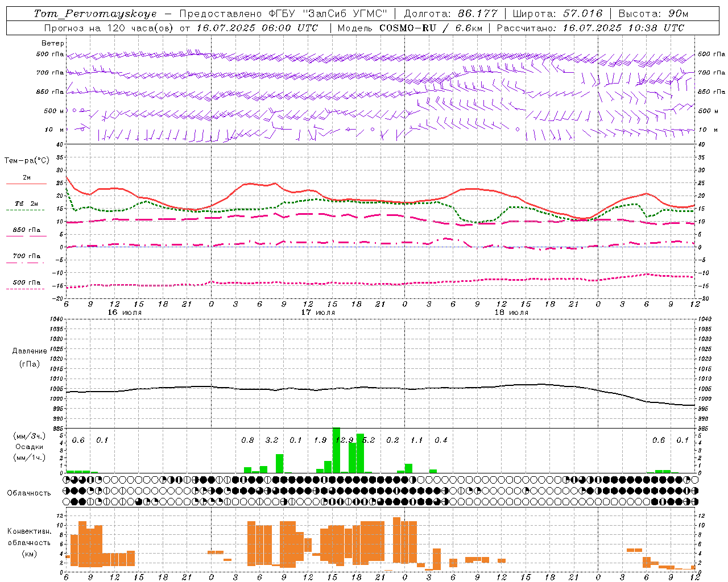Click the Ветер wind panel label
The height and width of the screenshot is (582, 728).
53,43
